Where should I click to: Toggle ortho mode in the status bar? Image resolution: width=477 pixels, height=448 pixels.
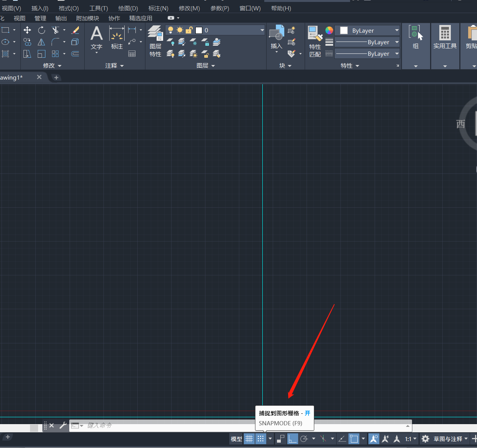(292, 439)
